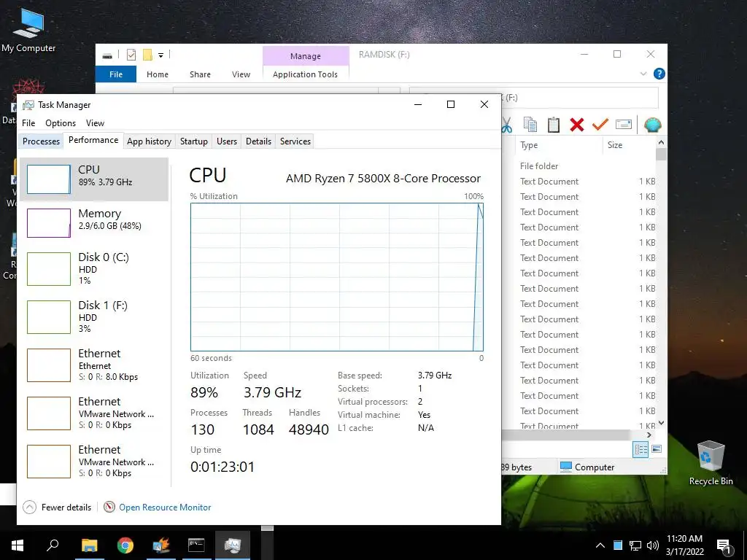Click the Explorer scrollbar up arrow
Viewport: 747px width, 560px height.
pos(661,142)
